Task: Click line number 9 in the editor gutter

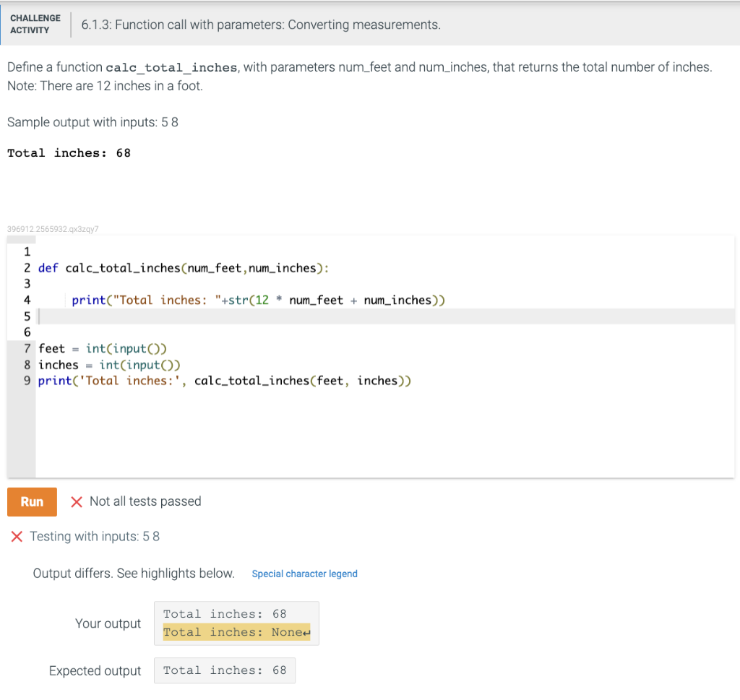Action: [x=27, y=381]
